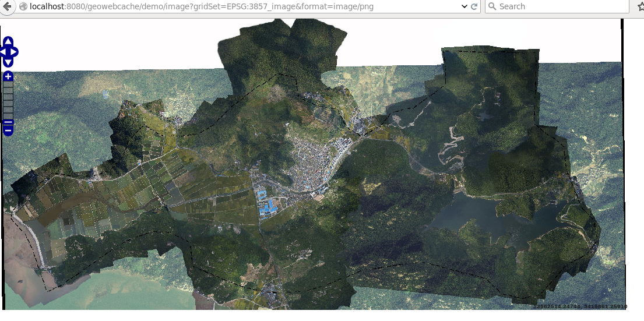Open the URL history dropdown arrow
The image size is (644, 321).
pos(464,6)
